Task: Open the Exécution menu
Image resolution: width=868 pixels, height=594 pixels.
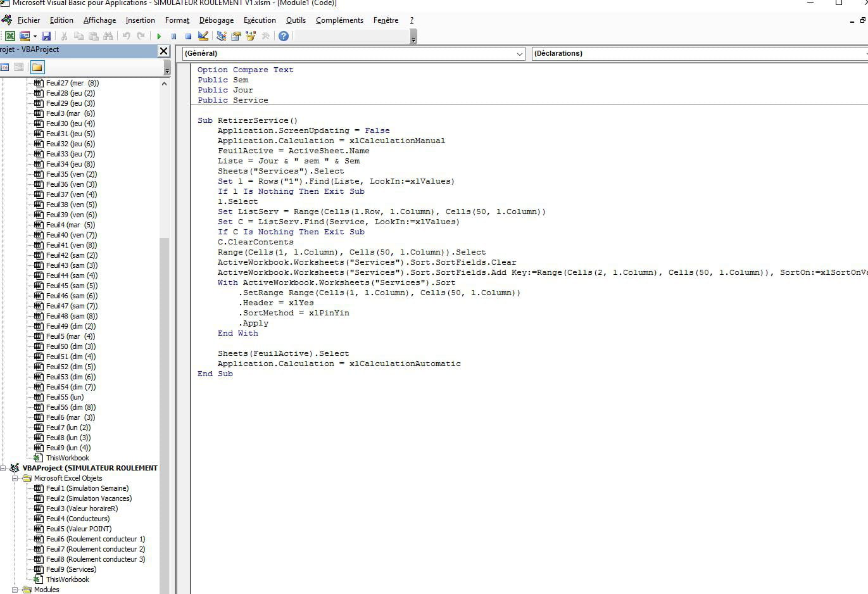Action: (x=260, y=20)
